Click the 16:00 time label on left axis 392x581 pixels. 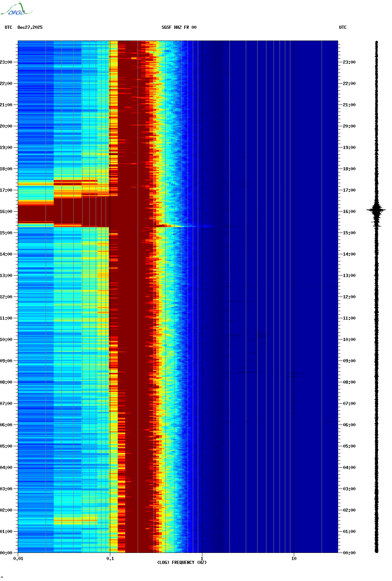pyautogui.click(x=6, y=212)
